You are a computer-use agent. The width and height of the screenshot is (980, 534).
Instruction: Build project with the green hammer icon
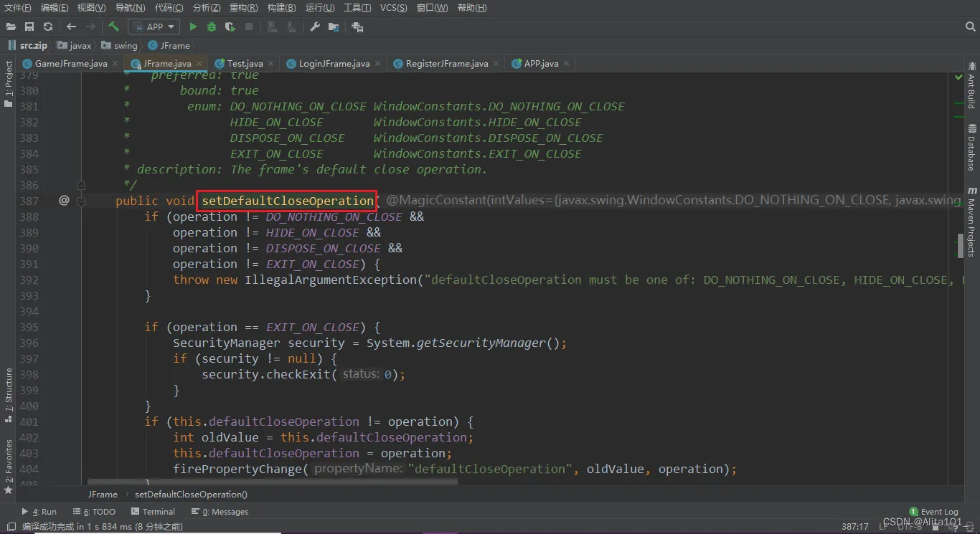(113, 27)
